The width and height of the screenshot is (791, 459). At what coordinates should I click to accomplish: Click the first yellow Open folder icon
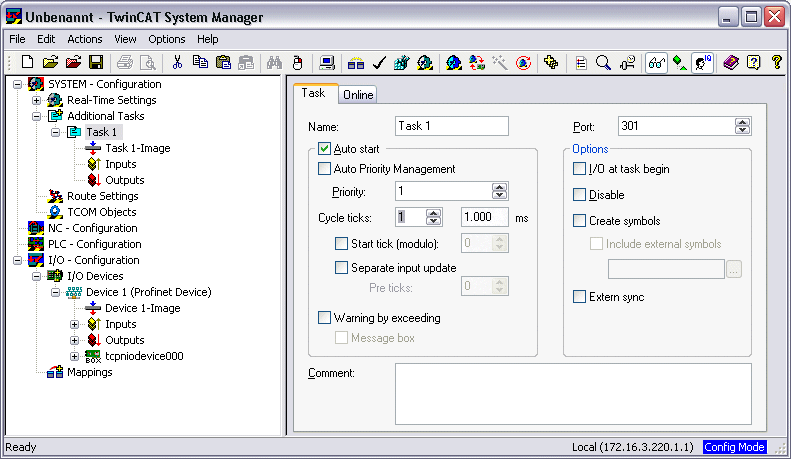50,63
